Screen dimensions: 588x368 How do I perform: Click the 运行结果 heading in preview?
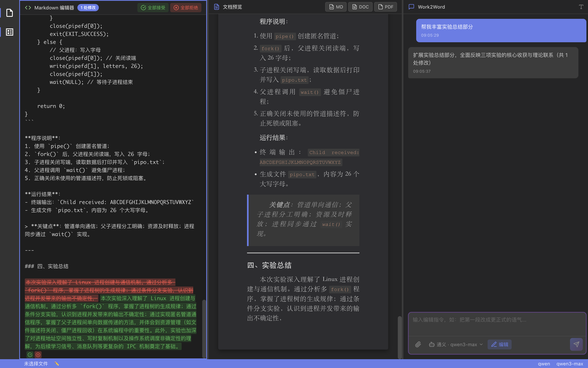click(274, 138)
